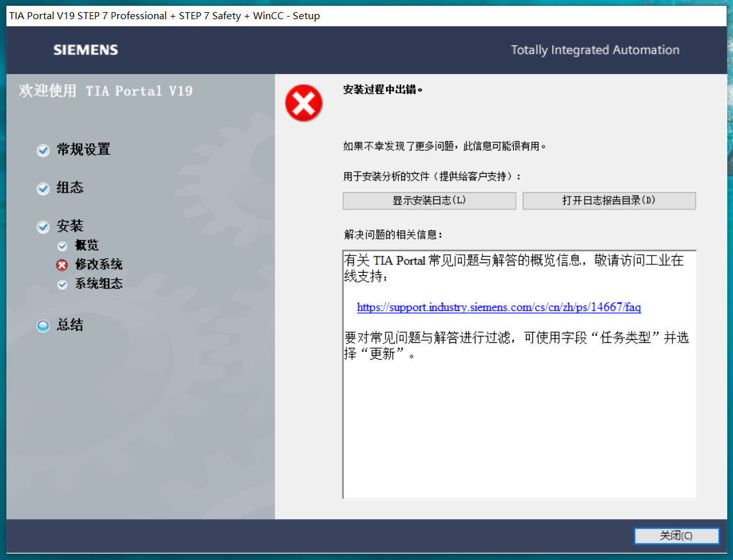
Task: Select the 组态 step label
Action: tap(70, 188)
